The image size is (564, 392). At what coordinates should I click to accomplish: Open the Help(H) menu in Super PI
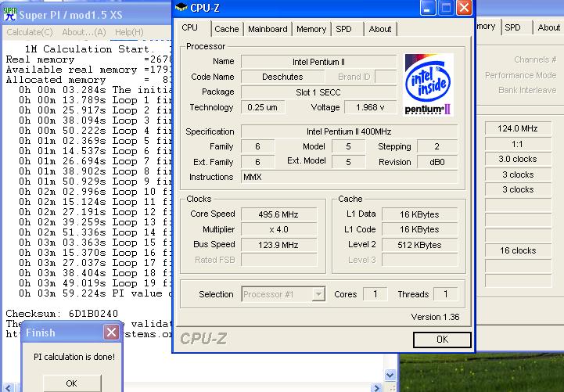click(129, 32)
